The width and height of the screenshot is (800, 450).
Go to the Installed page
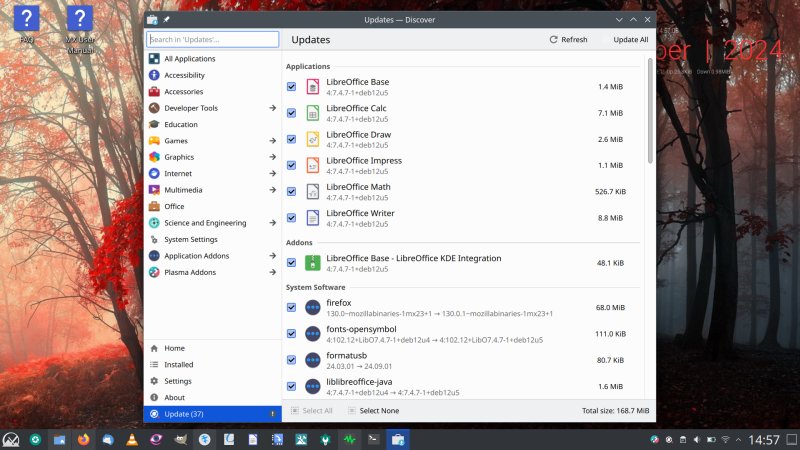click(178, 365)
